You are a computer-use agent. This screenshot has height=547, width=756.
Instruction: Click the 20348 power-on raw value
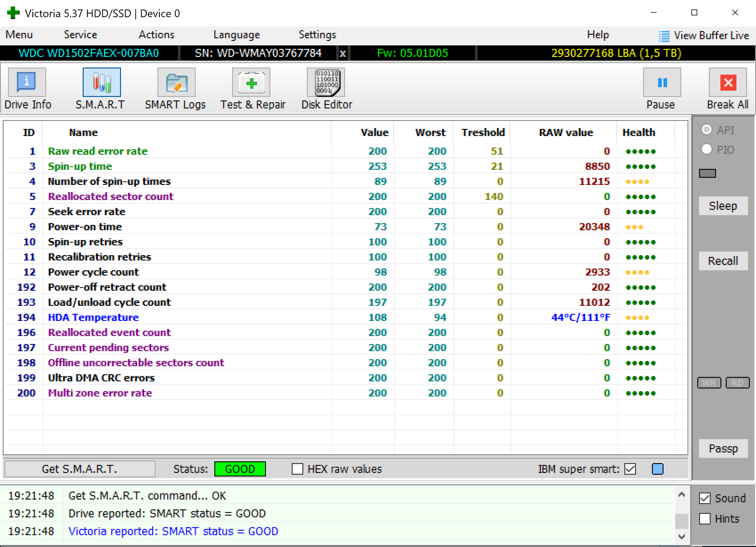click(594, 227)
